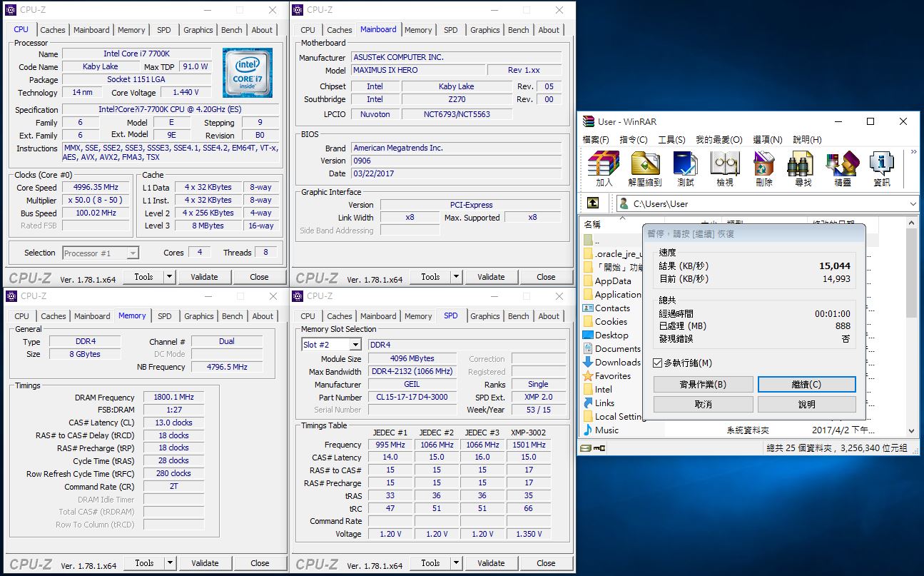Expand the WinRAR address path dropdown

point(913,204)
